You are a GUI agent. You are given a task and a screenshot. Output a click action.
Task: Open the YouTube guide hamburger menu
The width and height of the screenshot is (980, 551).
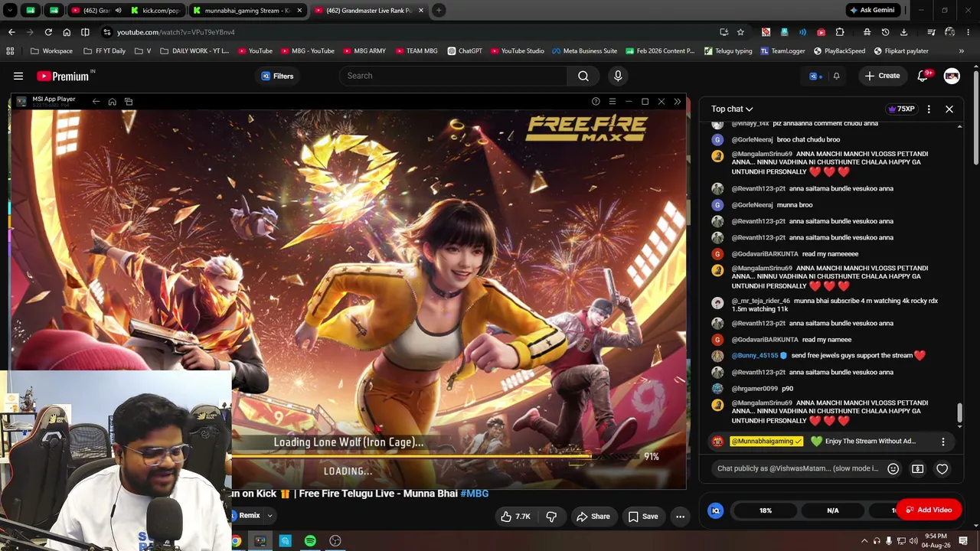point(18,76)
